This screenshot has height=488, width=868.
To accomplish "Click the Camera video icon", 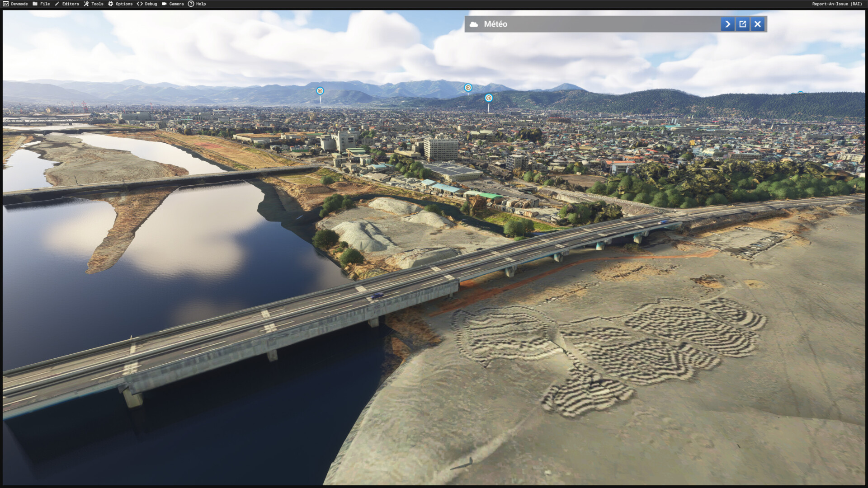I will click(x=164, y=4).
